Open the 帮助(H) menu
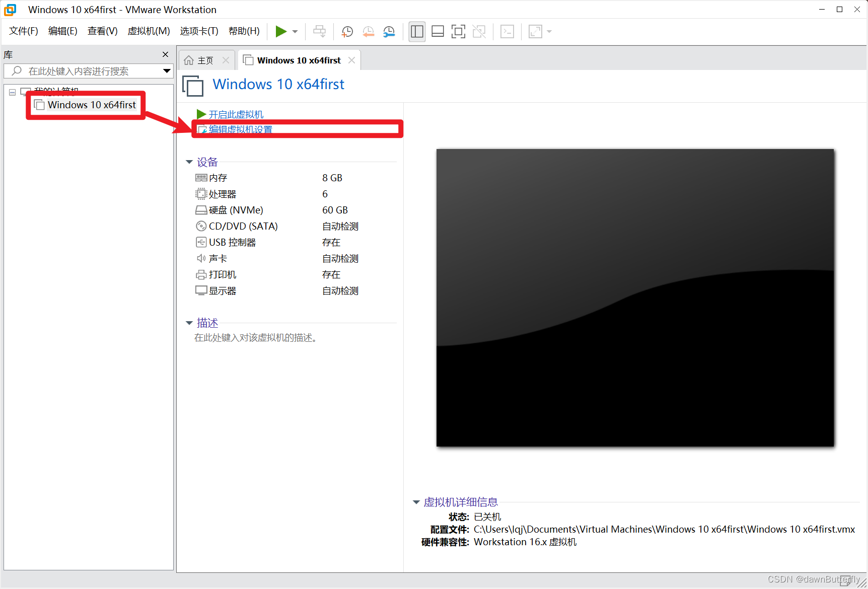This screenshot has width=868, height=589. [244, 31]
